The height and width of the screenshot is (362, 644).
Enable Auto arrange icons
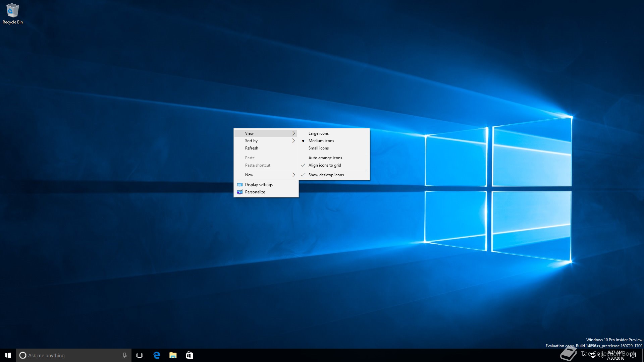coord(325,158)
